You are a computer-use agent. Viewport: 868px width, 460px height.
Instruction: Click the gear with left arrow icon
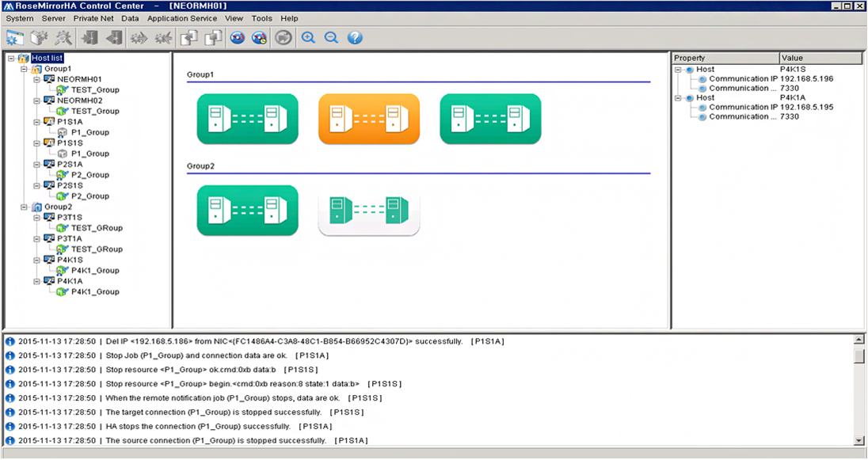pyautogui.click(x=163, y=38)
